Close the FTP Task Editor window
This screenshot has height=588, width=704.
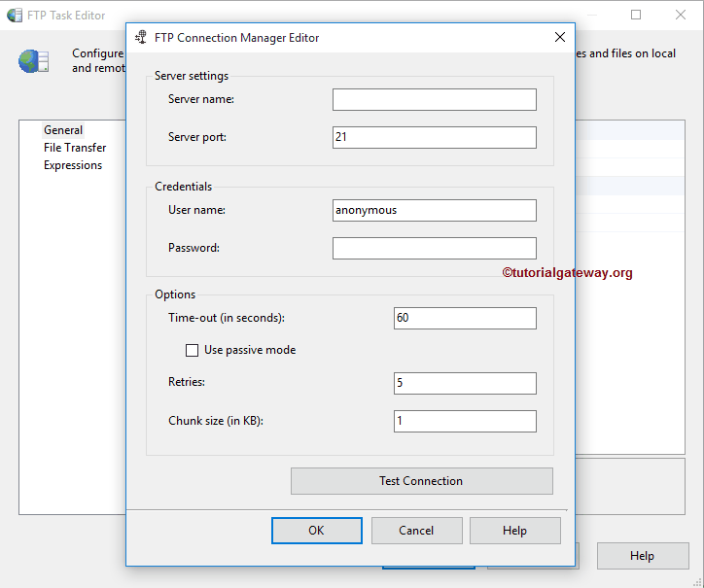tap(681, 15)
